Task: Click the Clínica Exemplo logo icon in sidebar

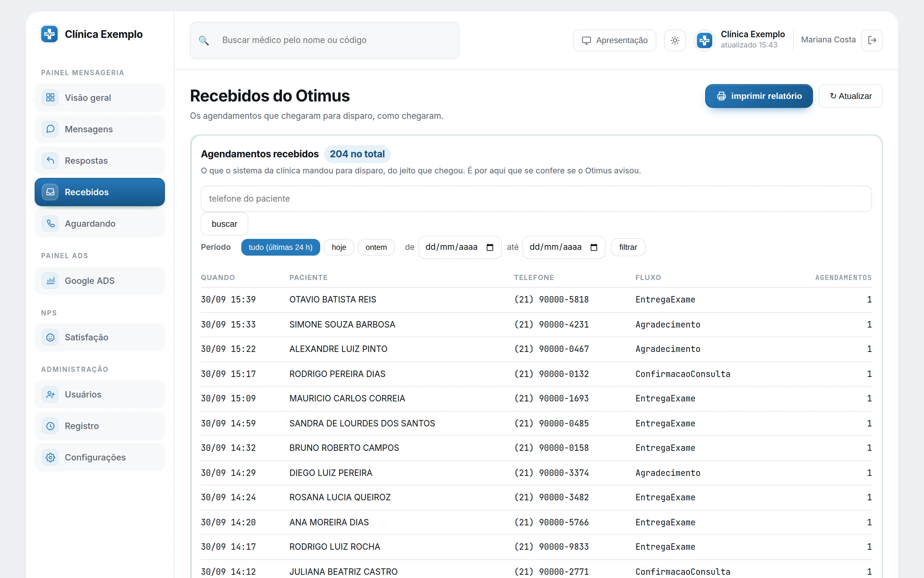Action: click(x=50, y=34)
